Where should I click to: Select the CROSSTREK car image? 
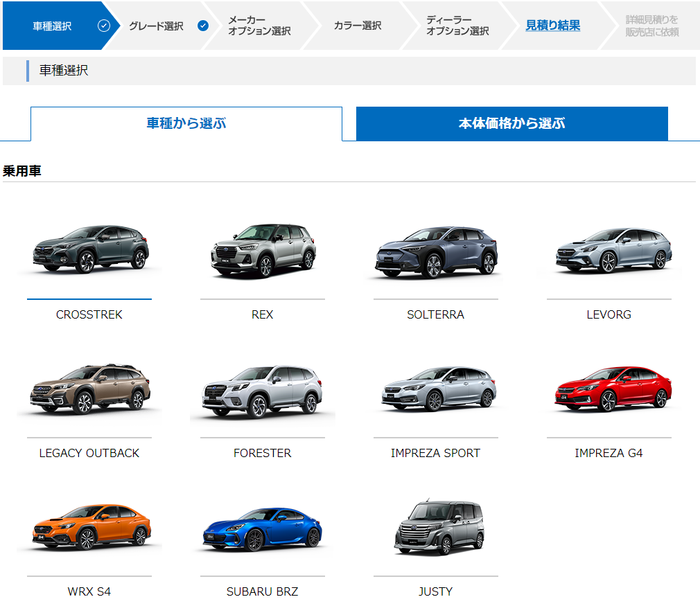tap(91, 249)
